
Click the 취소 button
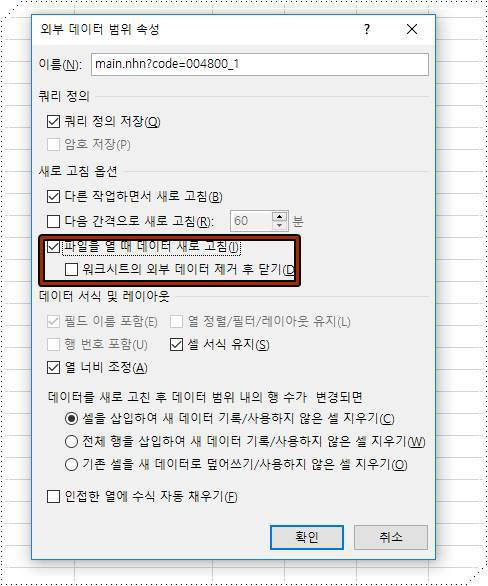(x=391, y=537)
